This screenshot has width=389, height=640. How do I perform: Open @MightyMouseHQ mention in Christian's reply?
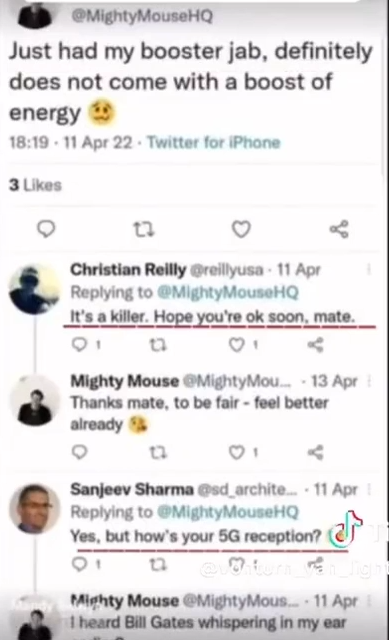[228, 292]
